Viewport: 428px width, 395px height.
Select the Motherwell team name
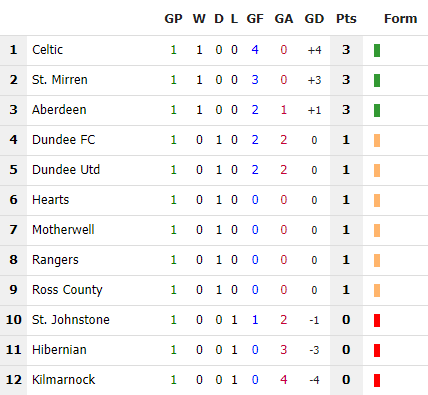click(x=63, y=230)
